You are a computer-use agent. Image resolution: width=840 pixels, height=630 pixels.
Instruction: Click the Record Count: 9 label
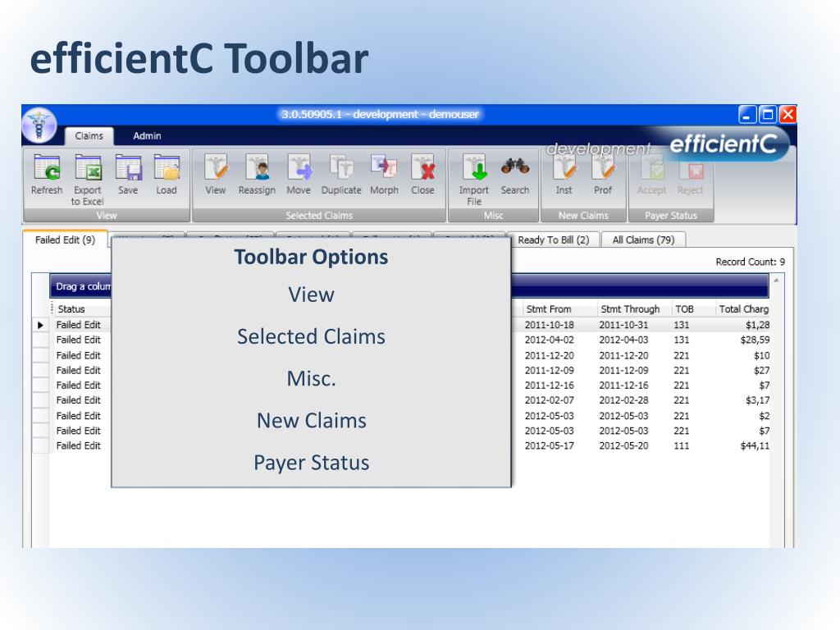point(750,262)
